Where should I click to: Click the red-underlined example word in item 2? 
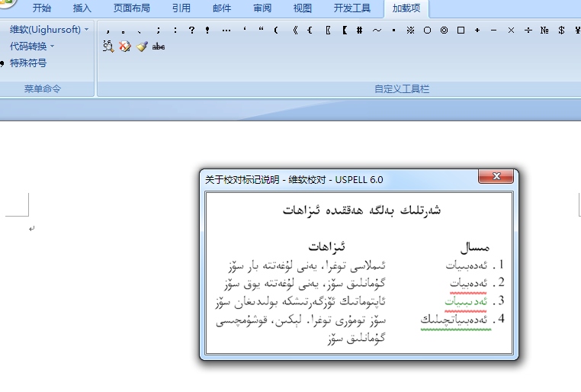click(x=466, y=283)
